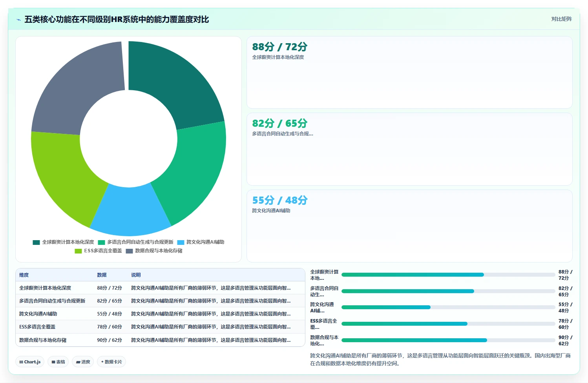Toggle the ESS多语言全覆盖 legend swatch
The height and width of the screenshot is (383, 588).
(x=78, y=251)
